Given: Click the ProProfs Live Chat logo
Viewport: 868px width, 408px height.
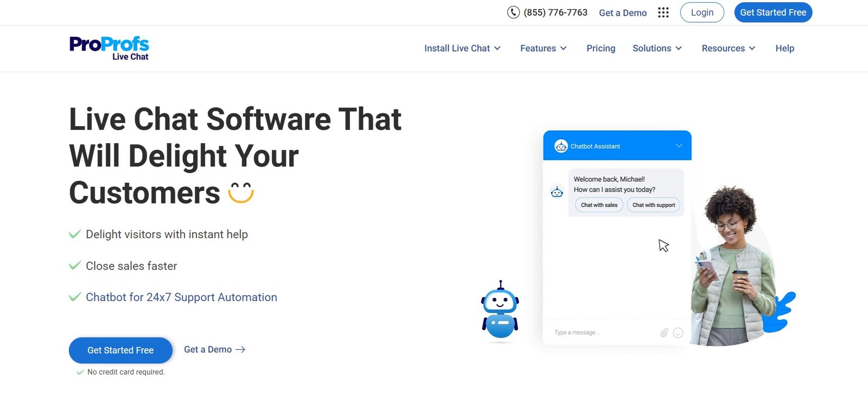Looking at the screenshot, I should click(x=109, y=48).
